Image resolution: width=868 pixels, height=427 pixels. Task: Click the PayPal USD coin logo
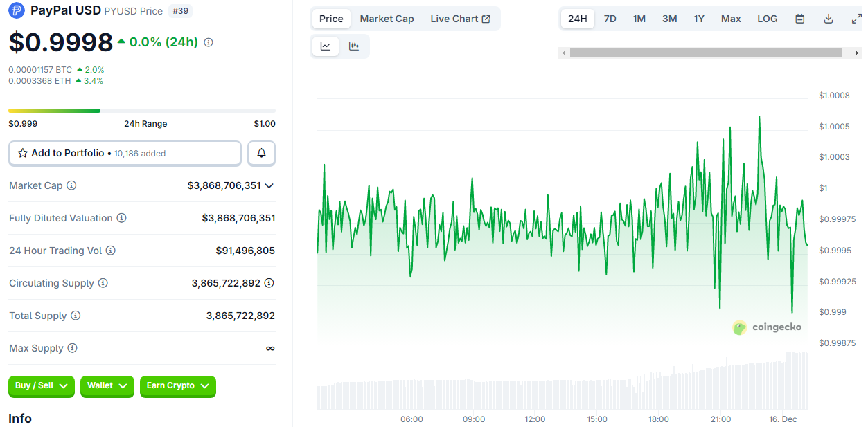click(x=17, y=10)
